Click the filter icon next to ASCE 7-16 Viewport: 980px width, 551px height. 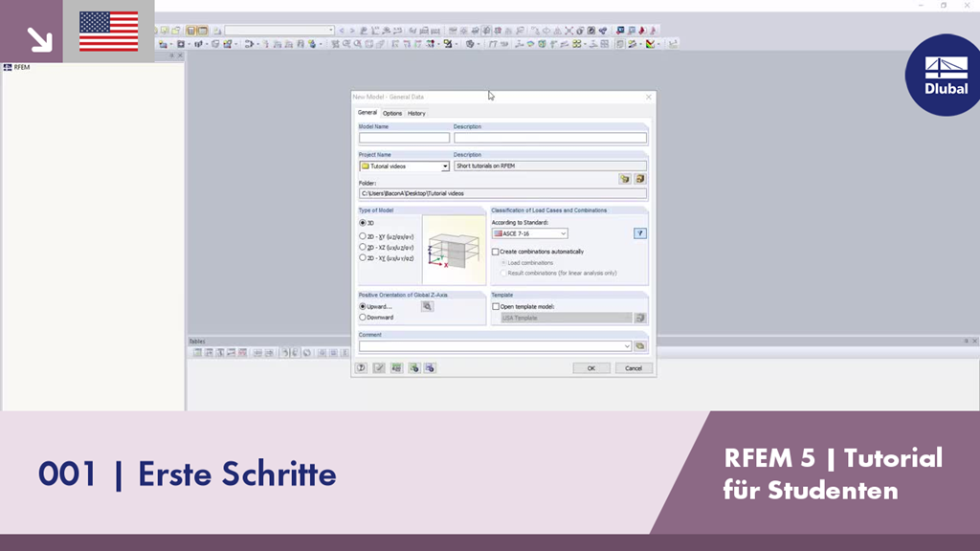[640, 233]
